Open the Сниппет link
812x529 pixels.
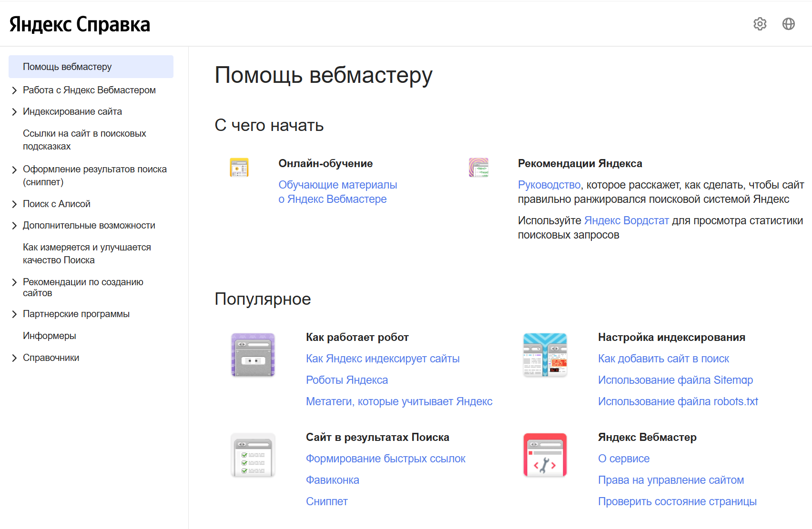327,501
